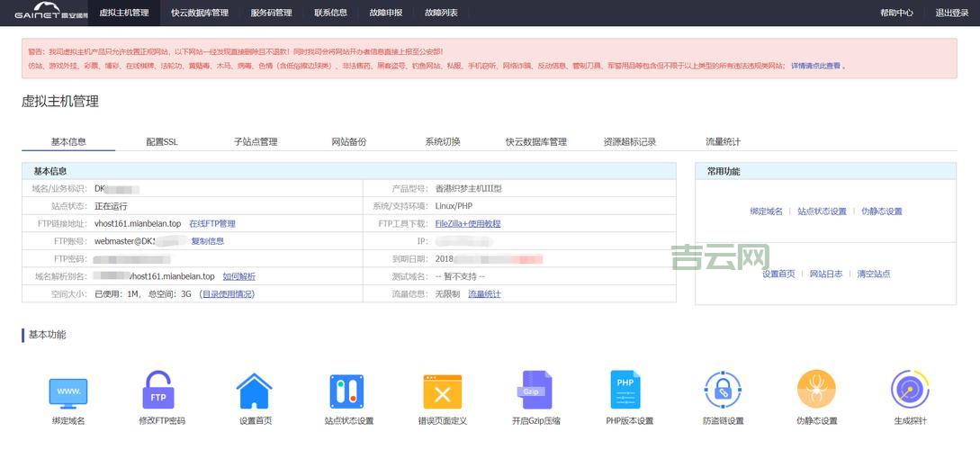Image resolution: width=980 pixels, height=450 pixels.
Task: Open PHP版本设置 document icon
Action: pos(625,390)
